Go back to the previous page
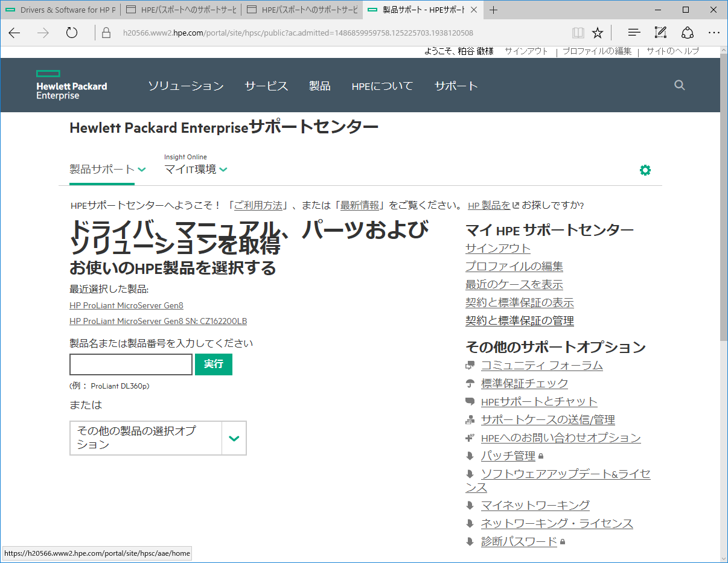 click(x=14, y=33)
